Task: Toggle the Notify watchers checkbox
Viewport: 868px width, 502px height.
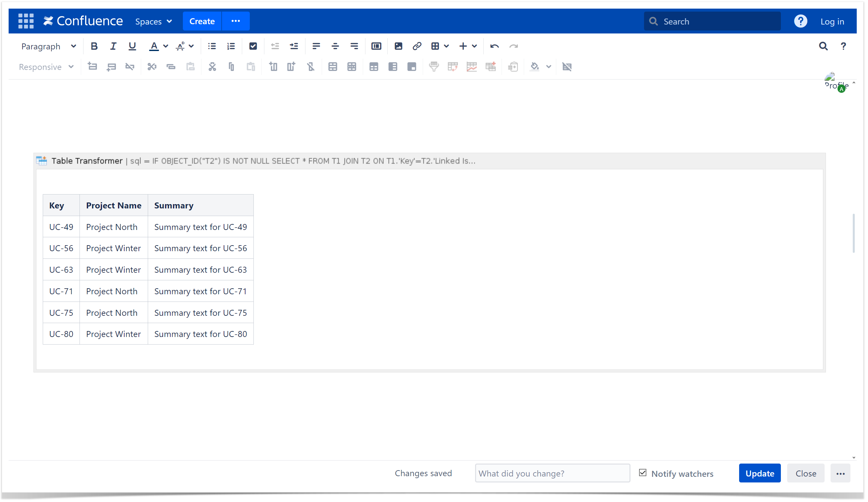Action: click(643, 473)
